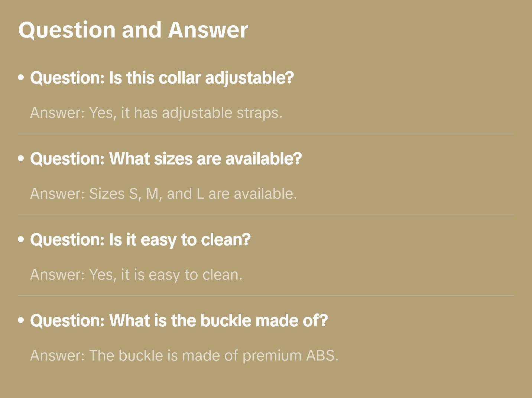Click the divider line below the adjustable straps answer
This screenshot has width=532, height=398.
pyautogui.click(x=266, y=134)
